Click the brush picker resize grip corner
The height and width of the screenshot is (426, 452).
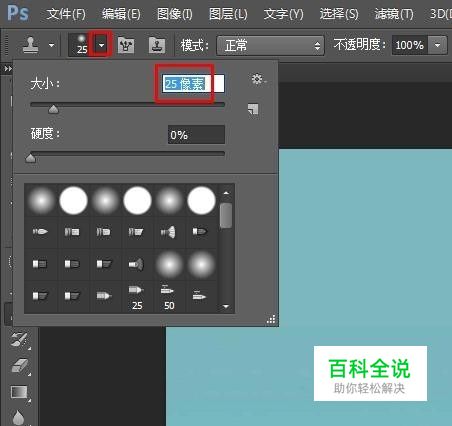point(271,319)
